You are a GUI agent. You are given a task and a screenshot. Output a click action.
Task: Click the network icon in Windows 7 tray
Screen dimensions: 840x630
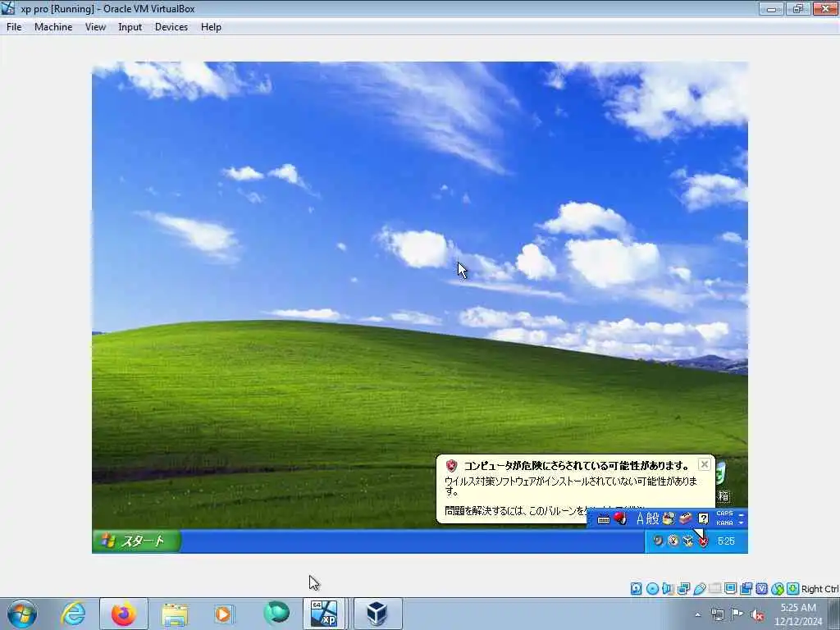pyautogui.click(x=717, y=614)
